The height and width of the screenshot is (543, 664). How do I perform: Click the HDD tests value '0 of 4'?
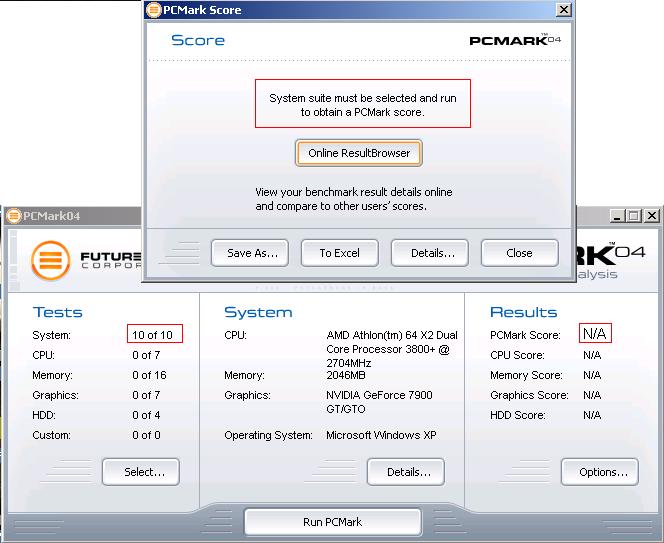pos(146,415)
